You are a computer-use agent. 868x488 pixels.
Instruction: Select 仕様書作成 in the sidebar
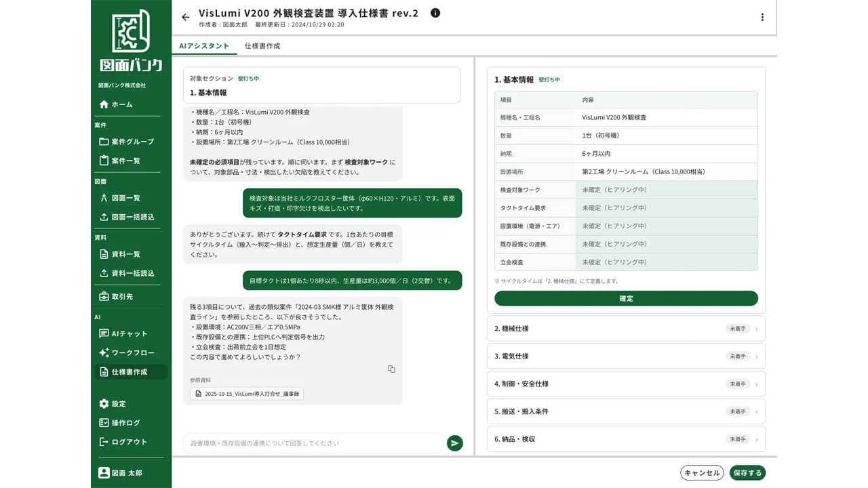tap(131, 371)
